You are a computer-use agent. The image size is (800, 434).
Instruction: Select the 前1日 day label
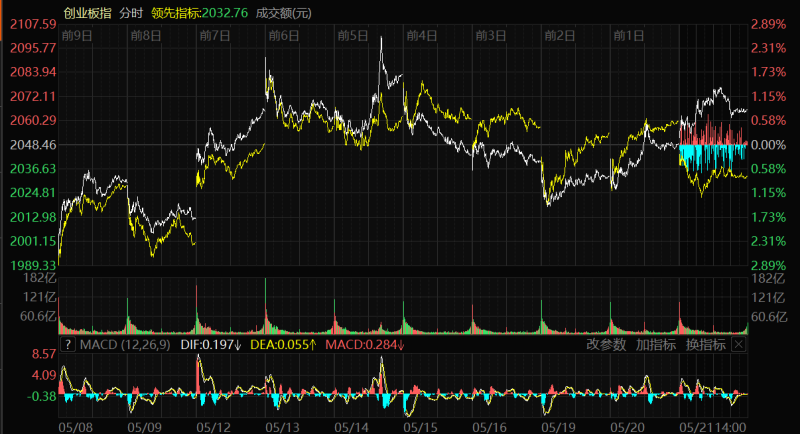coord(629,36)
